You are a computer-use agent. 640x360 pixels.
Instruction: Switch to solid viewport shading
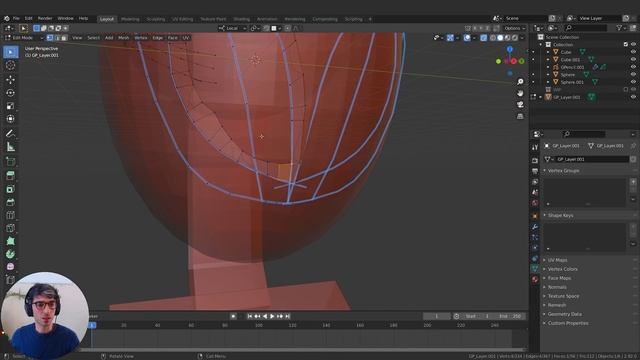pos(500,38)
